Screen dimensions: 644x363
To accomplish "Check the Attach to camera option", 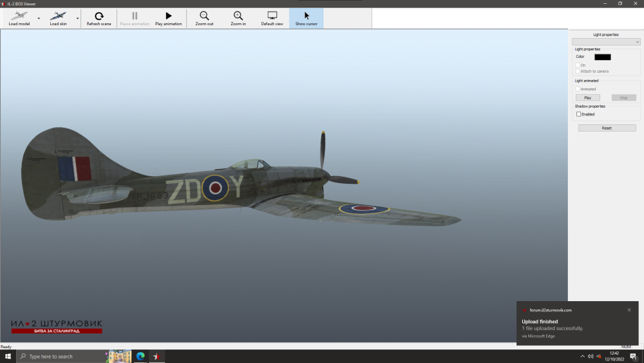I will click(578, 71).
